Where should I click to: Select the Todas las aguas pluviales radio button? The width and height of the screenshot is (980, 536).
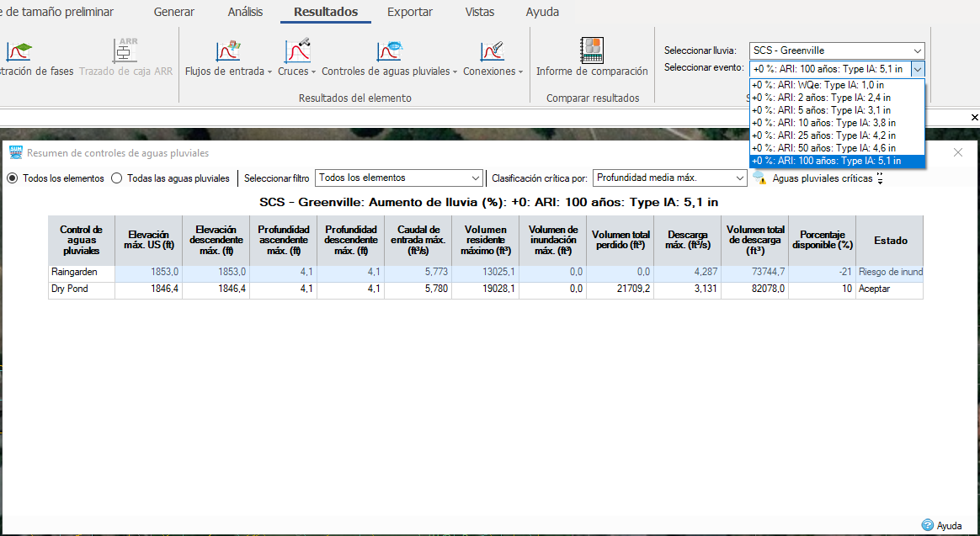116,178
